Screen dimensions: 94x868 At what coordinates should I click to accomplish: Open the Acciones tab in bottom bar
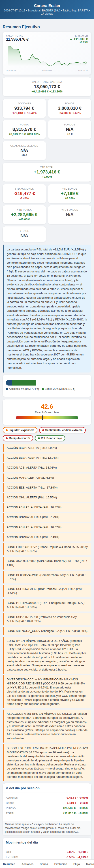click(27, 864)
